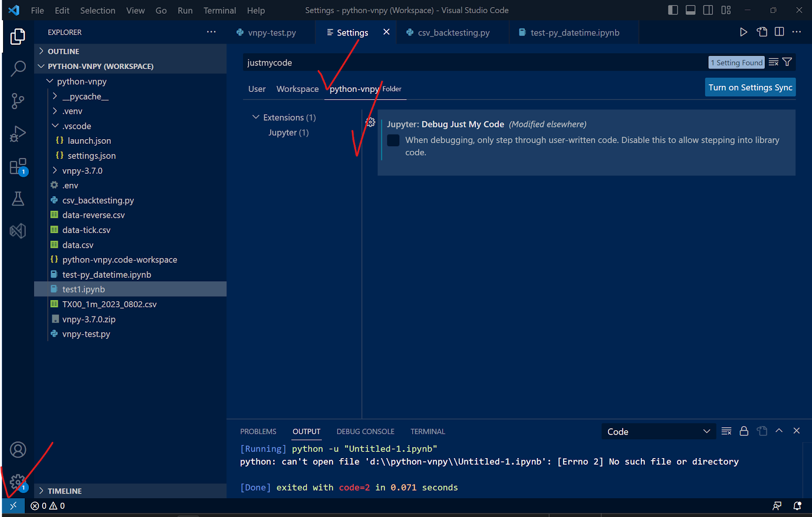
Task: Maximize the panel size
Action: pyautogui.click(x=779, y=431)
